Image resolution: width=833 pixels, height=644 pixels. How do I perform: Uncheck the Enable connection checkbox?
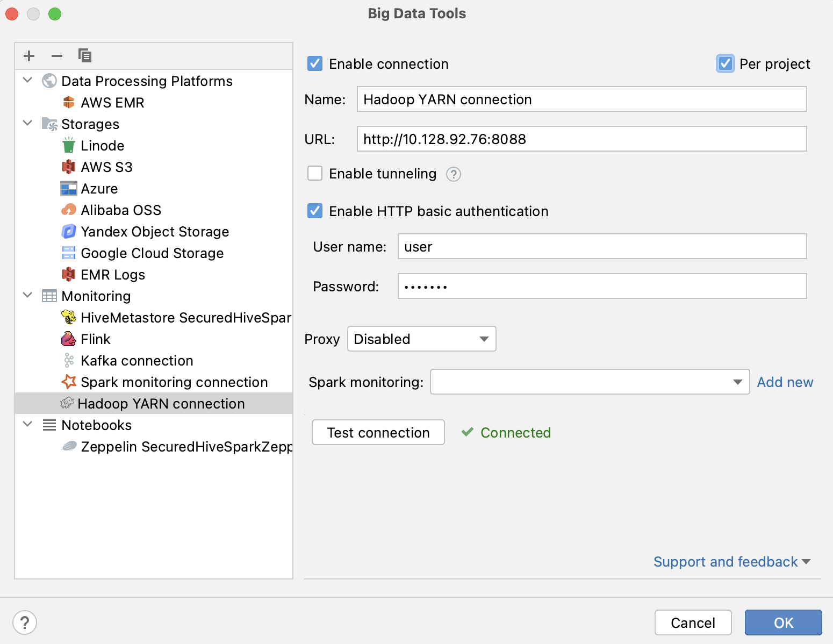[x=314, y=63]
